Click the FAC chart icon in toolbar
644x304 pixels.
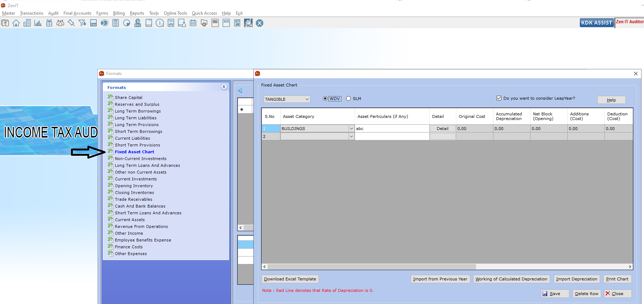pyautogui.click(x=248, y=23)
